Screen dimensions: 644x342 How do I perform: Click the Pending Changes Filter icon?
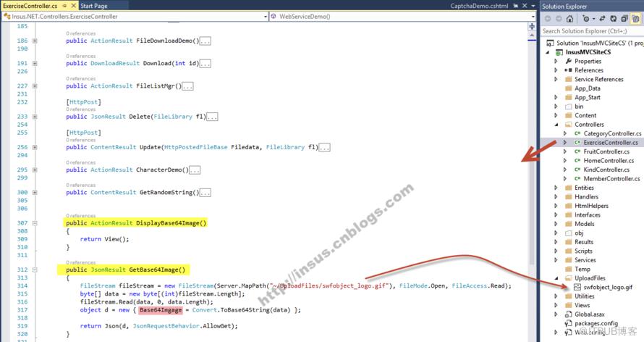click(585, 19)
